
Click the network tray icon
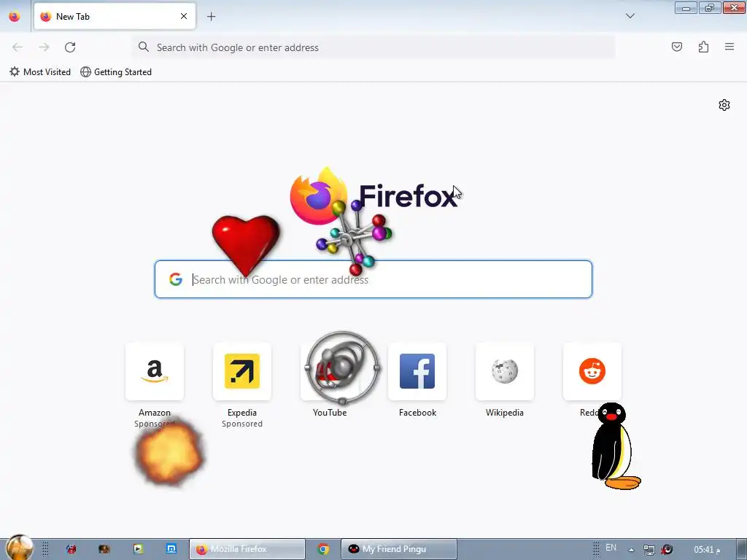649,550
